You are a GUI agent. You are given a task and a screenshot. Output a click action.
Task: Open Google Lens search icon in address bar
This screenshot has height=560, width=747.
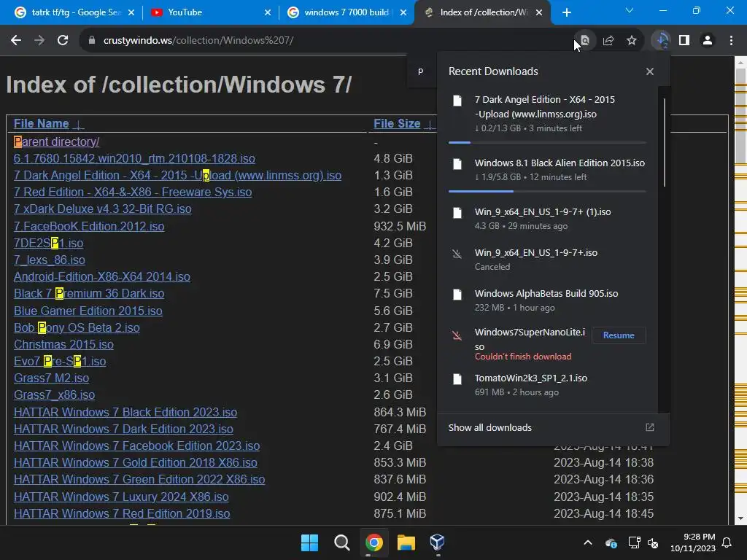pyautogui.click(x=584, y=41)
